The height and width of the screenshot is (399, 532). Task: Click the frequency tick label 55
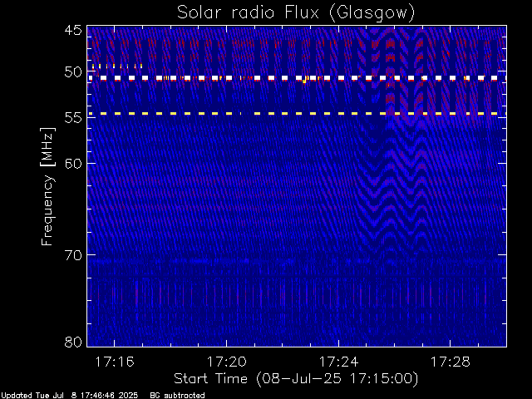pyautogui.click(x=73, y=118)
